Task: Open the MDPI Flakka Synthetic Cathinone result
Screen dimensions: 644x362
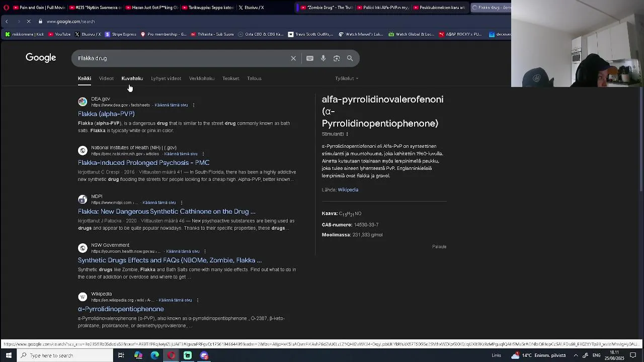Action: [167, 212]
